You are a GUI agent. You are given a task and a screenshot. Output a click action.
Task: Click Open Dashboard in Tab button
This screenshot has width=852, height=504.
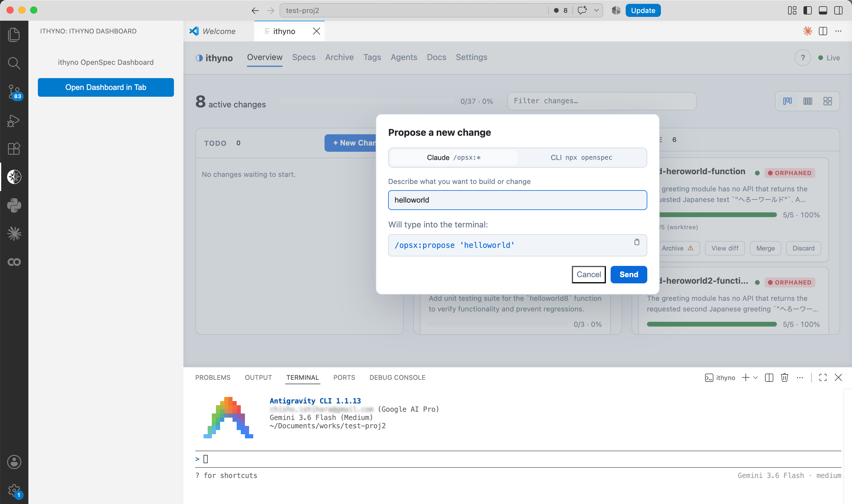coord(106,87)
